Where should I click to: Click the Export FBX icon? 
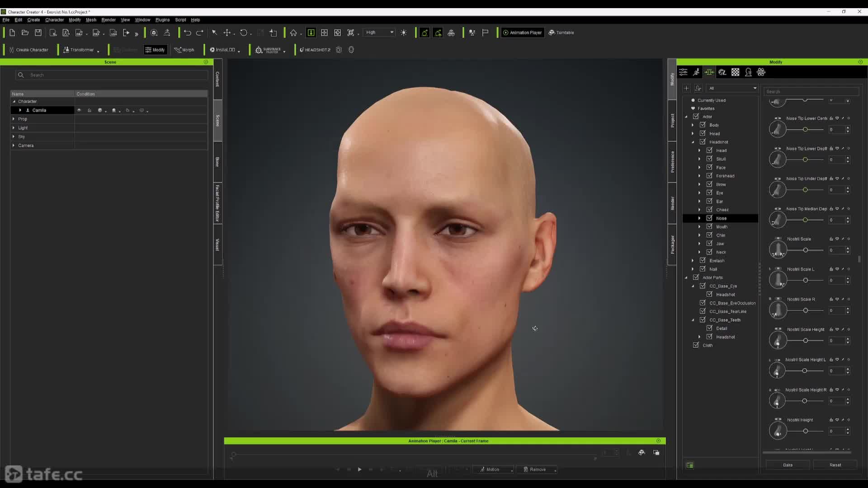click(96, 33)
